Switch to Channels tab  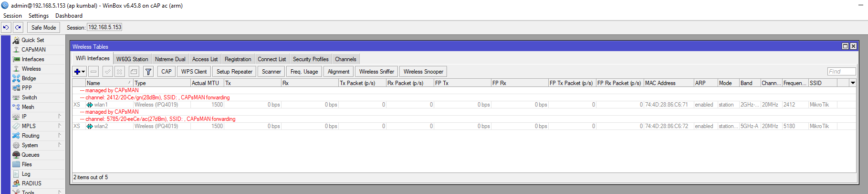[345, 59]
